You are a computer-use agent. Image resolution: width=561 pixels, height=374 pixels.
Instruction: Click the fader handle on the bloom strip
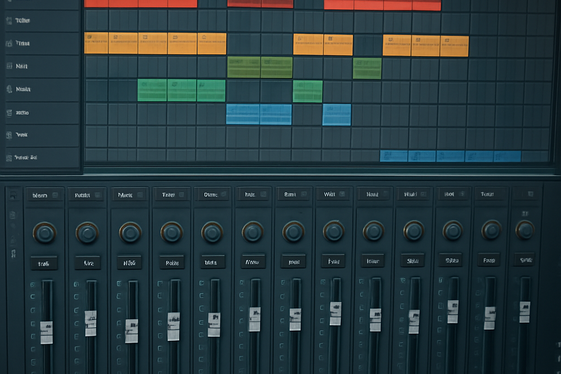coord(47,332)
